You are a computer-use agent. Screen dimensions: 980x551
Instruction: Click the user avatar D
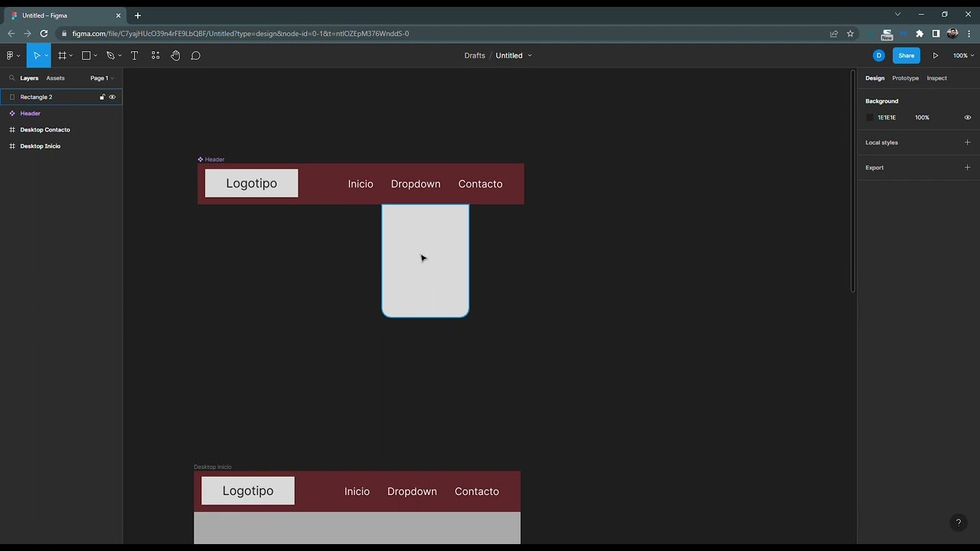pyautogui.click(x=879, y=55)
